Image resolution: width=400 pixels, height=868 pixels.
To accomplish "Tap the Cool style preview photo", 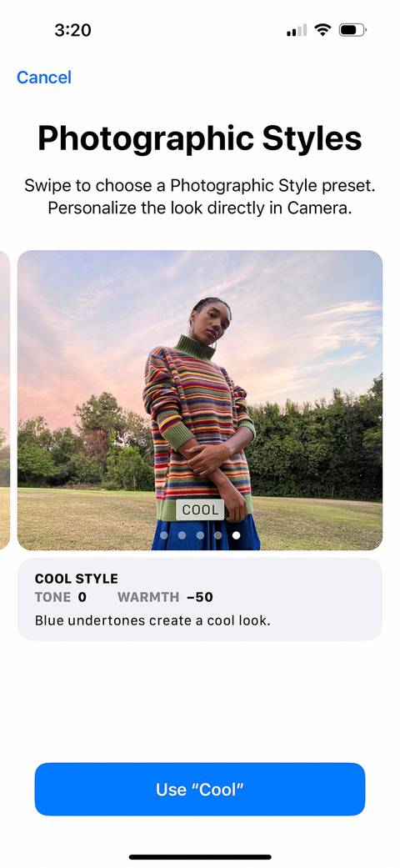I will (x=200, y=399).
